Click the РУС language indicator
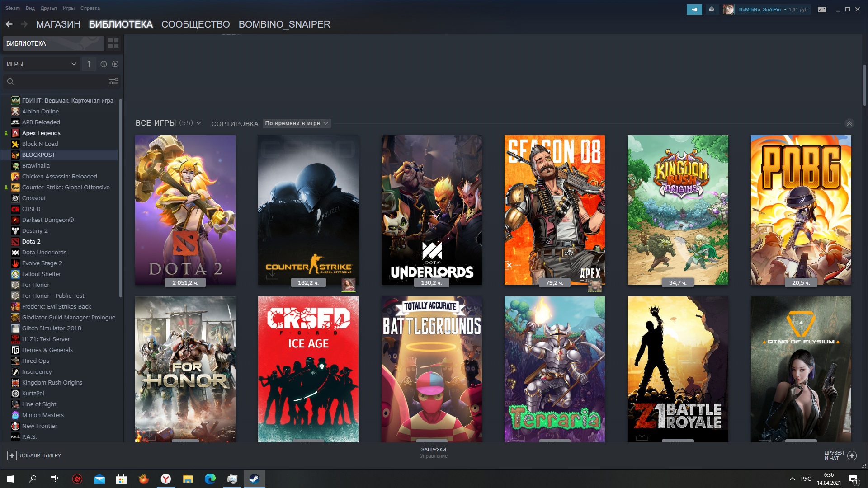 [x=806, y=479]
